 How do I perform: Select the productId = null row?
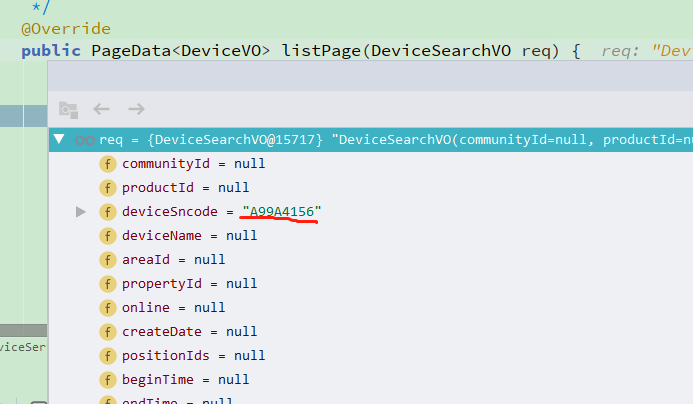pyautogui.click(x=371, y=188)
